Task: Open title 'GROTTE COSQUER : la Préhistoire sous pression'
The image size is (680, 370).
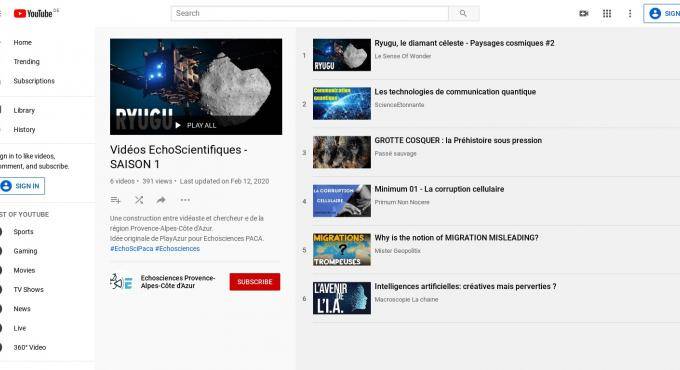Action: [x=458, y=141]
